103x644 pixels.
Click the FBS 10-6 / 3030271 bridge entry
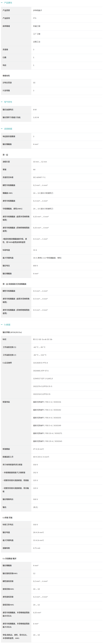point(47,433)
